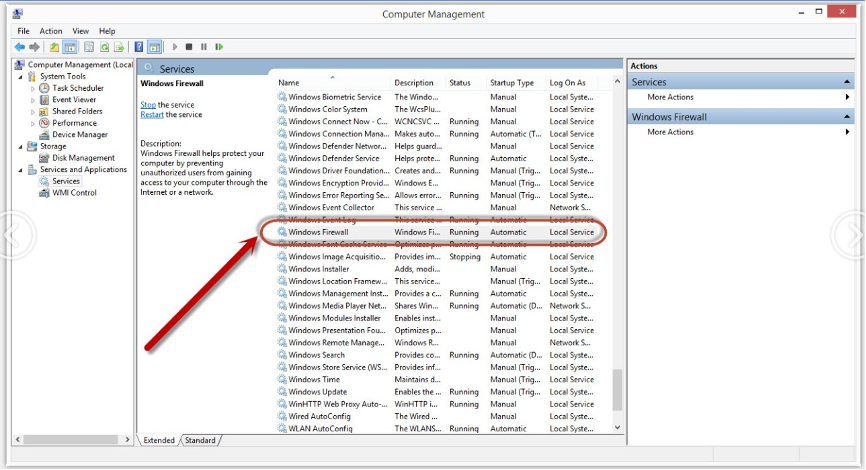Viewport: 866px width, 470px height.
Task: Open the Action menu
Action: pos(50,31)
